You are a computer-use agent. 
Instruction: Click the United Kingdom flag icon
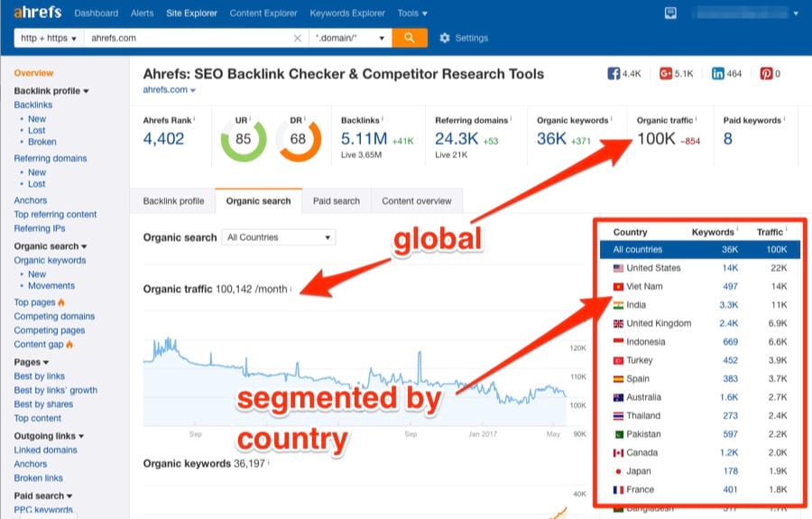click(618, 324)
